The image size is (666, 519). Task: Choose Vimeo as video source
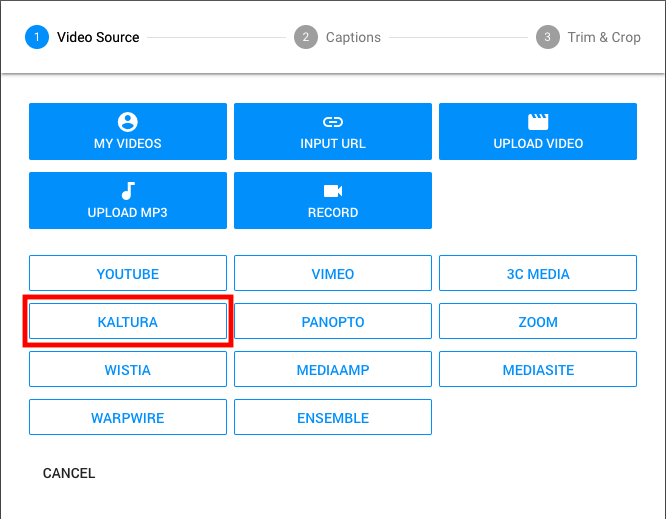tap(333, 273)
